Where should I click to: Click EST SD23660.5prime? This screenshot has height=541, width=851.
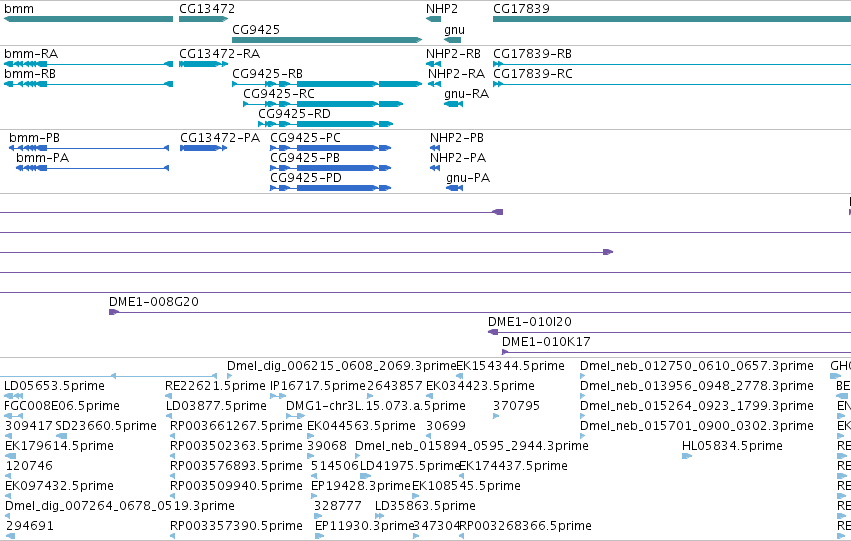[61, 436]
